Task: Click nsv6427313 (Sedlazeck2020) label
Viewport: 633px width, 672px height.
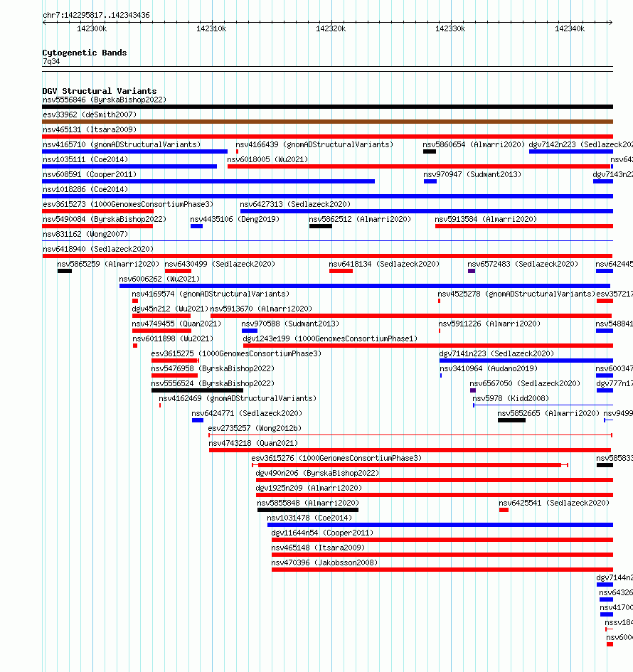Action: [295, 204]
